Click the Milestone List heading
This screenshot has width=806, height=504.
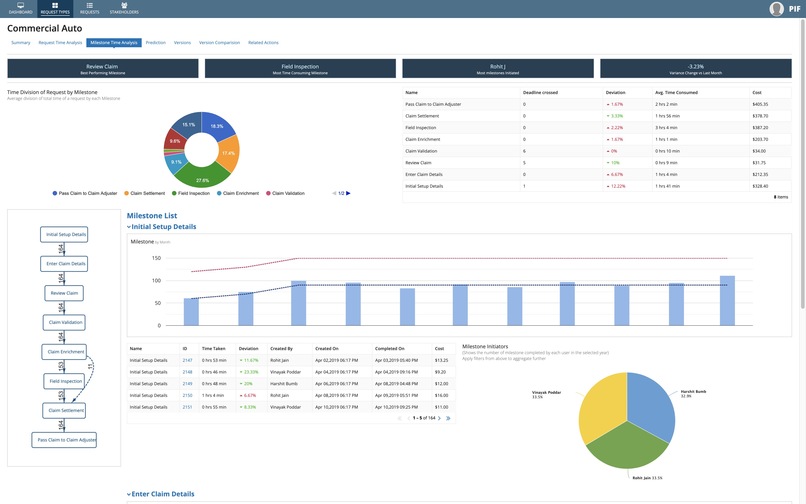click(152, 216)
